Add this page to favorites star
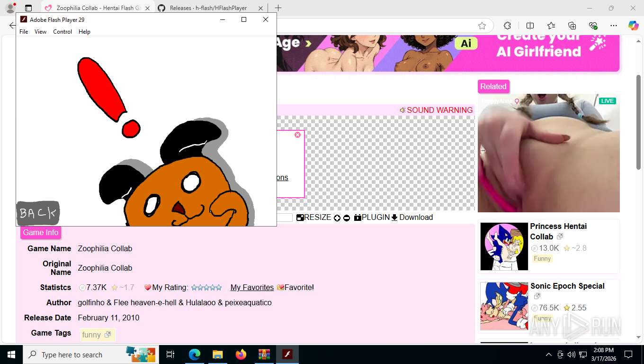Viewport: 644px width, 364px height. [482, 26]
